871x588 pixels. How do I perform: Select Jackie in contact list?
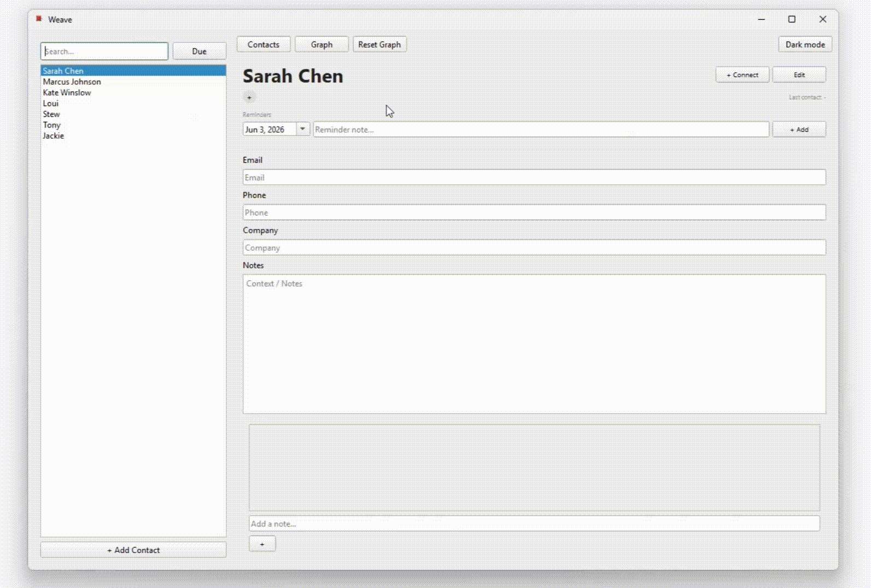coord(133,136)
